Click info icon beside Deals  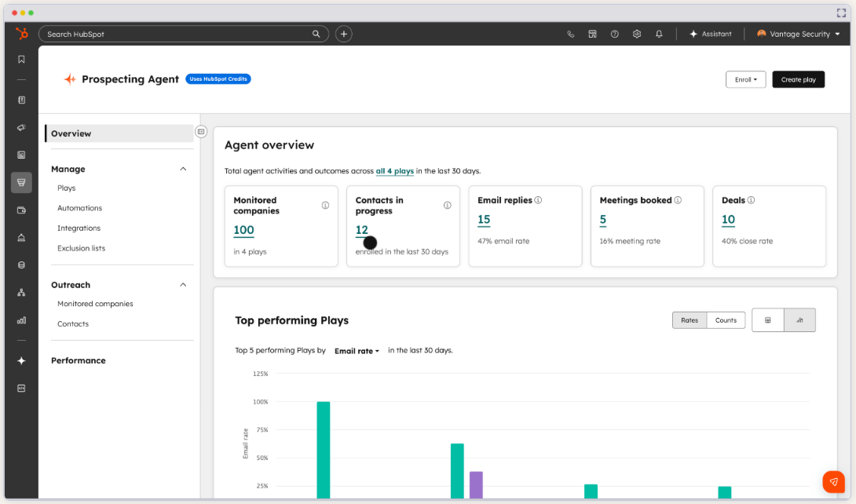(x=752, y=200)
